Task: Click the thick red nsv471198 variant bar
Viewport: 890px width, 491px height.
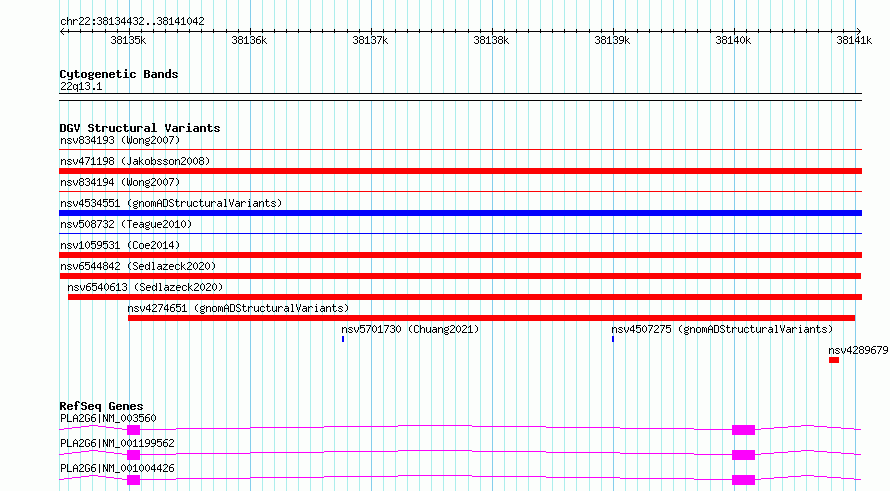Action: (x=460, y=171)
